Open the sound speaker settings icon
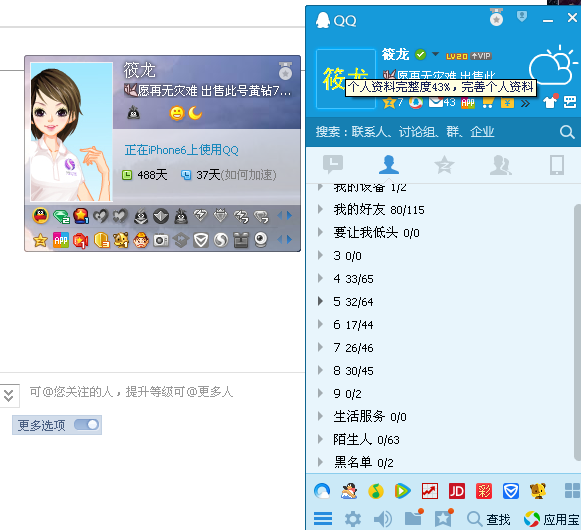Image resolution: width=581 pixels, height=530 pixels. (x=383, y=519)
